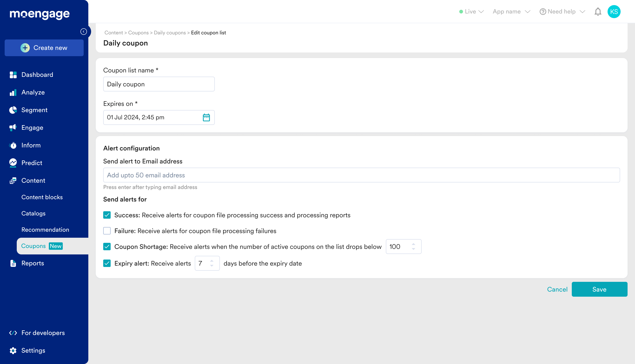Screen dimensions: 635x364
Task: Click the Save button
Action: (599, 289)
